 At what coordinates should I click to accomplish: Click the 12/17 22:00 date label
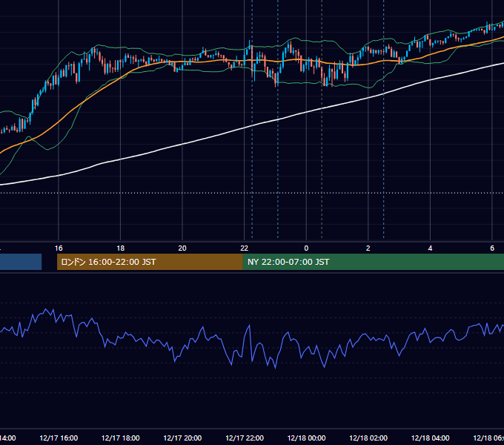[245, 438]
